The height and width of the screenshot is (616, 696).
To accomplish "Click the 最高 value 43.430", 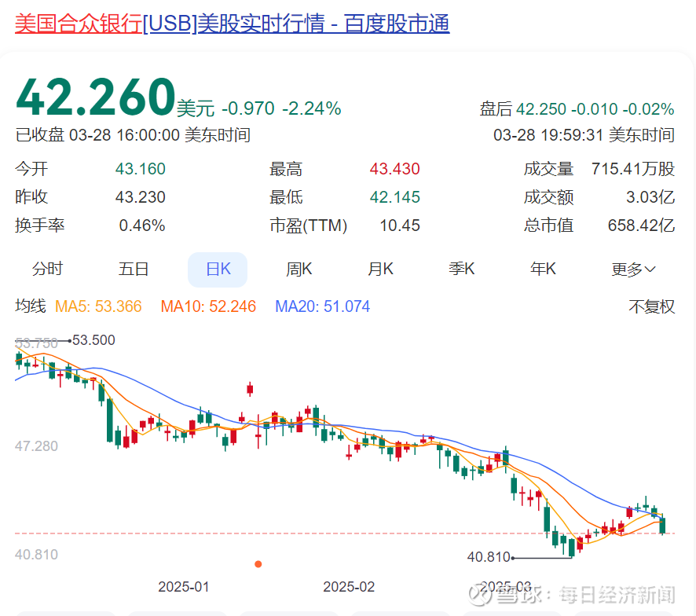I will [394, 169].
